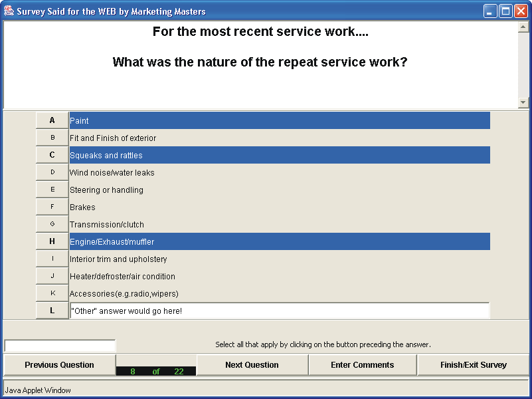Viewport: 532px width, 399px height.
Task: Select answer button L for Other
Action: [52, 311]
